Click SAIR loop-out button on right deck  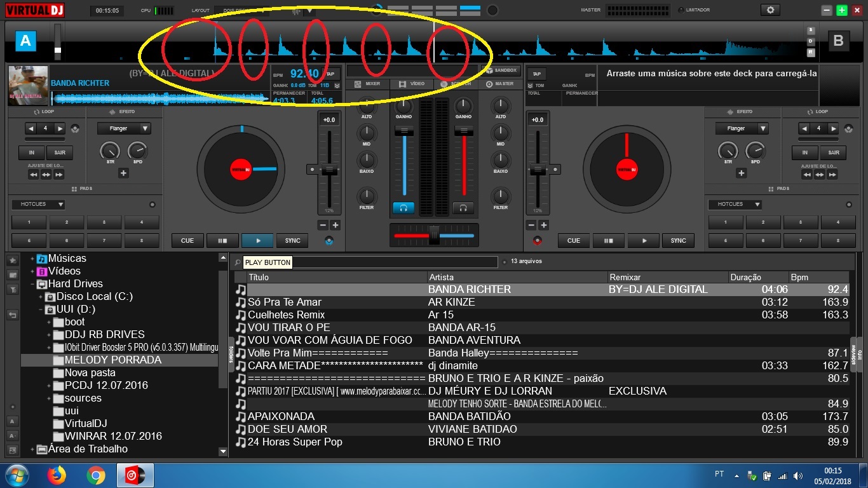[x=834, y=152]
